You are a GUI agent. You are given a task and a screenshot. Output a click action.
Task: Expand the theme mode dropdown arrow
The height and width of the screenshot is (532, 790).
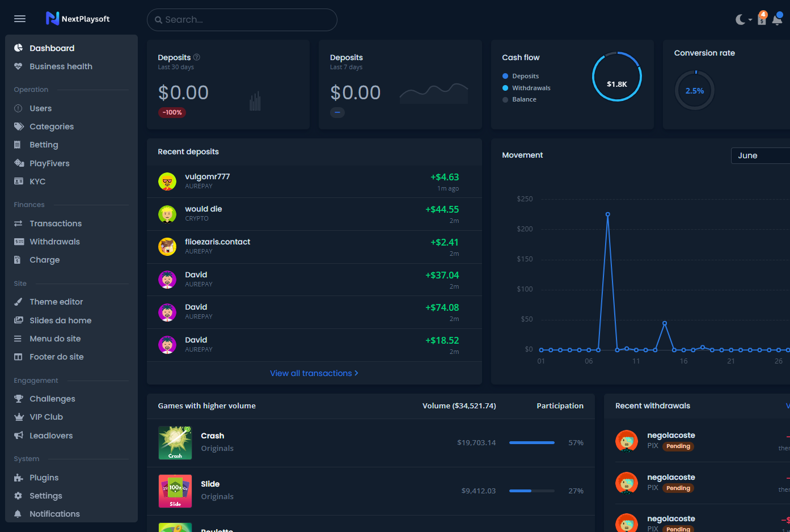click(750, 20)
